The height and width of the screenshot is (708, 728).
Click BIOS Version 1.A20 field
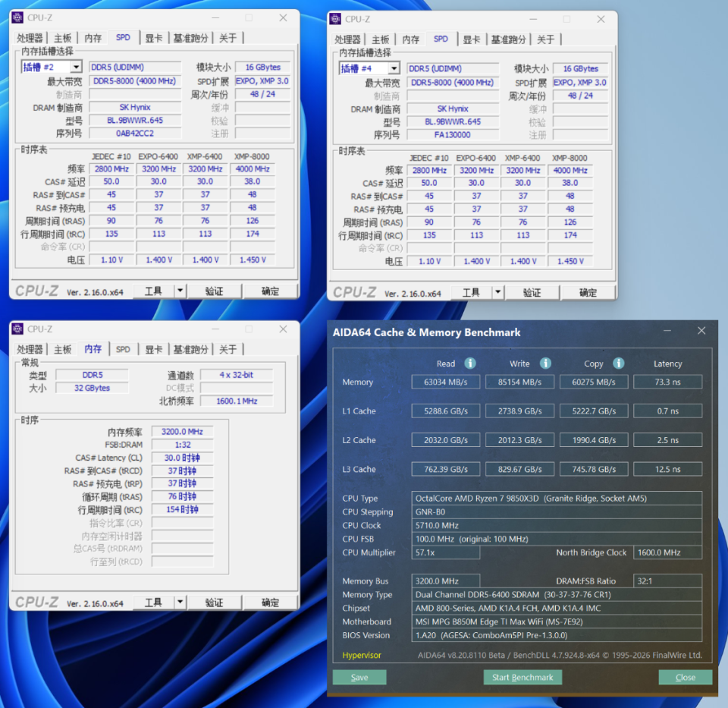click(x=557, y=635)
